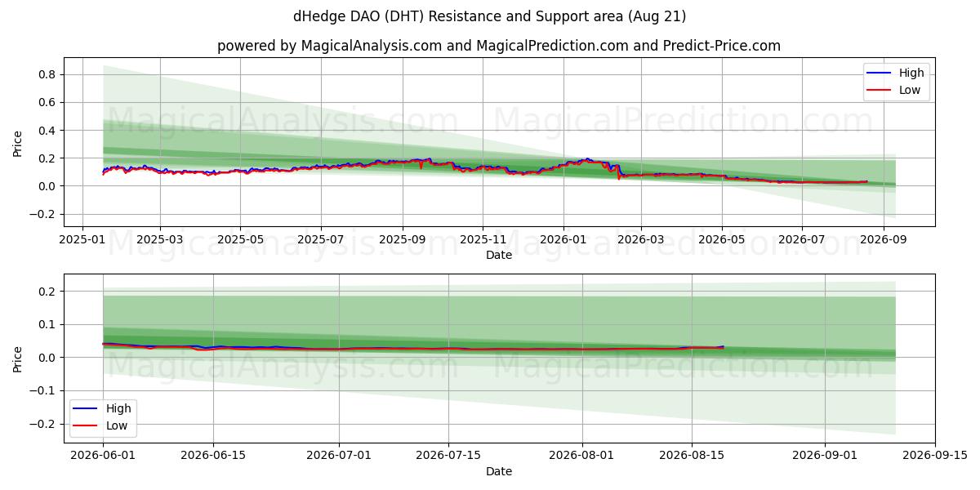Click the 'Date' axis label under the bottom chart
Image resolution: width=980 pixels, height=490 pixels.
pyautogui.click(x=499, y=472)
